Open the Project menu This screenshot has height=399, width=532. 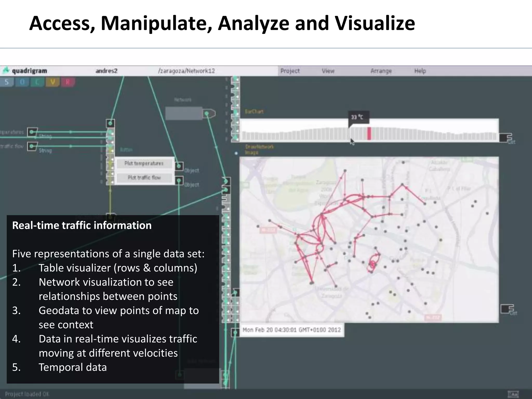click(290, 71)
